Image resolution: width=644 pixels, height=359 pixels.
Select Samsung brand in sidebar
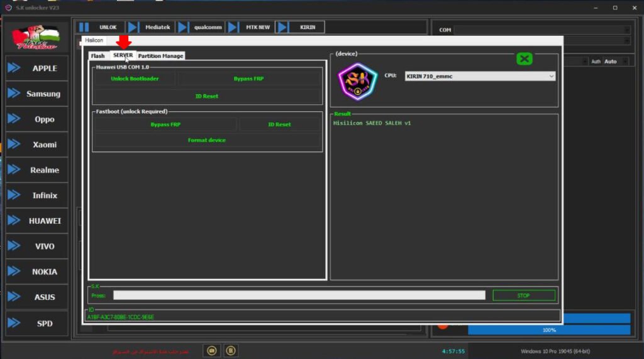[37, 94]
